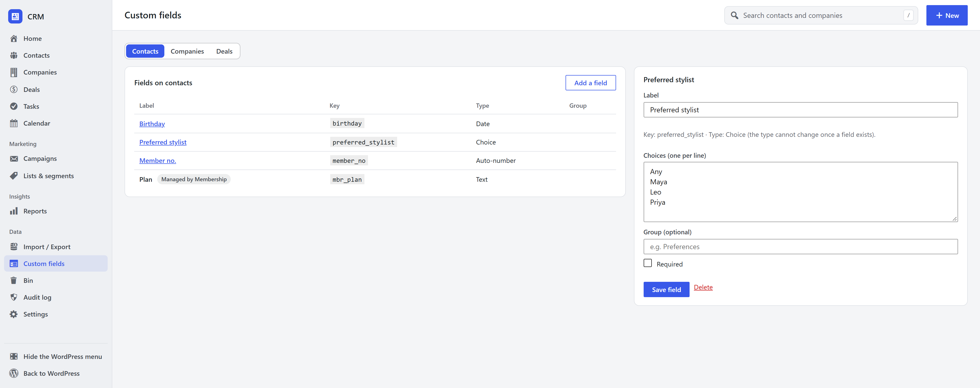
Task: Open the Birthday field link
Action: [x=152, y=124]
